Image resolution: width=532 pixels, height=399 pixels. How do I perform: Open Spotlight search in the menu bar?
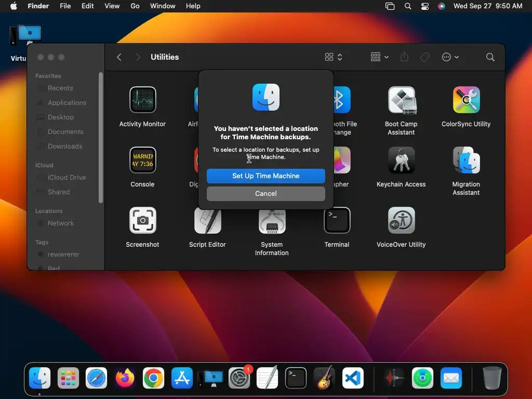(408, 6)
